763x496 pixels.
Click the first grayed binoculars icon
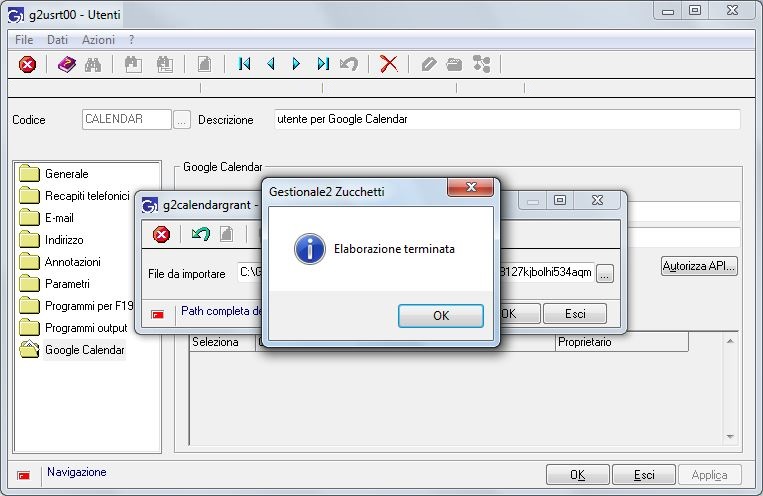click(133, 64)
